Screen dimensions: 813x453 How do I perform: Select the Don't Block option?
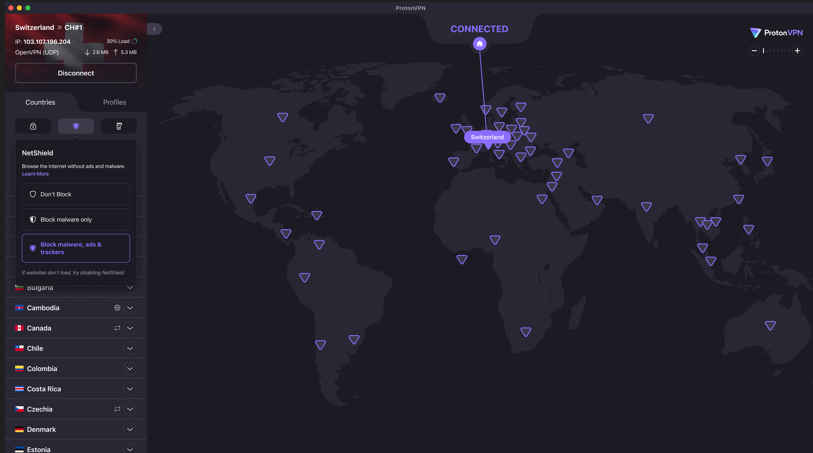[x=76, y=194]
